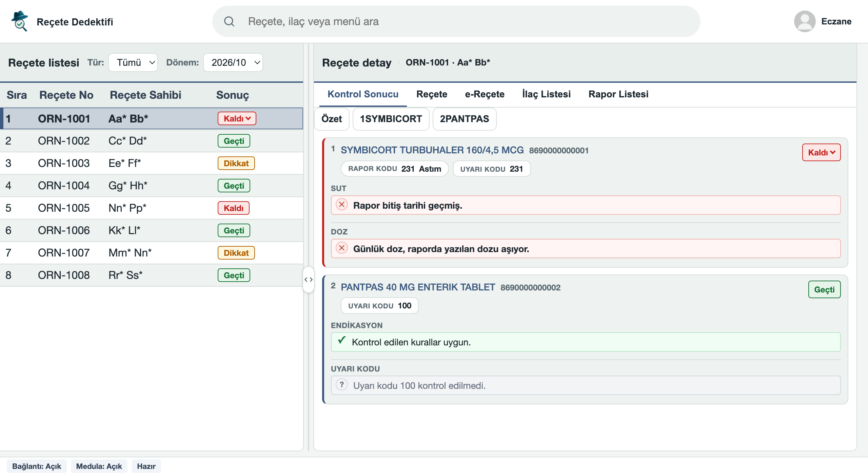
Task: Select prescription row ORN-1004
Action: pyautogui.click(x=152, y=186)
